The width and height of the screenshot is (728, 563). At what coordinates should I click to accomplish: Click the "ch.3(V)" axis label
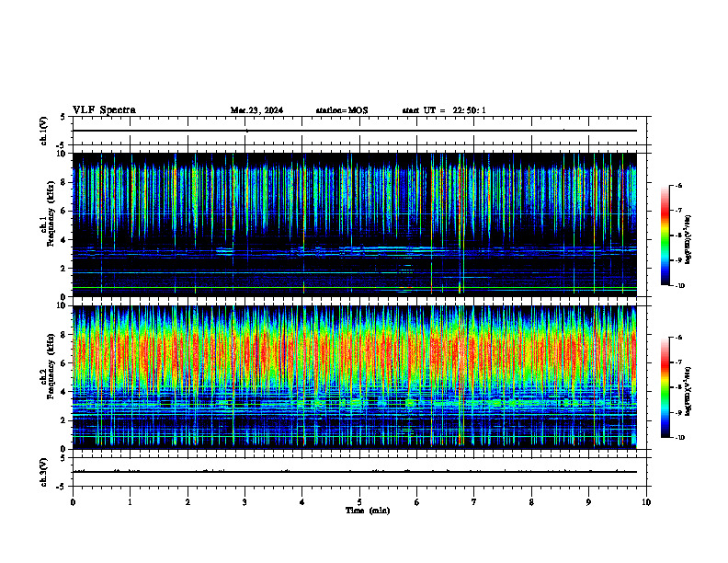(43, 472)
